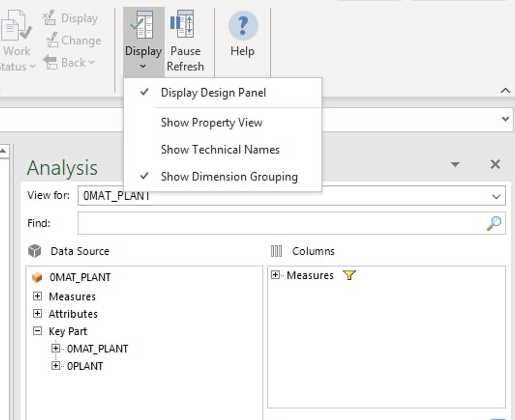
Task: Click the Analysis panel title
Action: (x=62, y=168)
